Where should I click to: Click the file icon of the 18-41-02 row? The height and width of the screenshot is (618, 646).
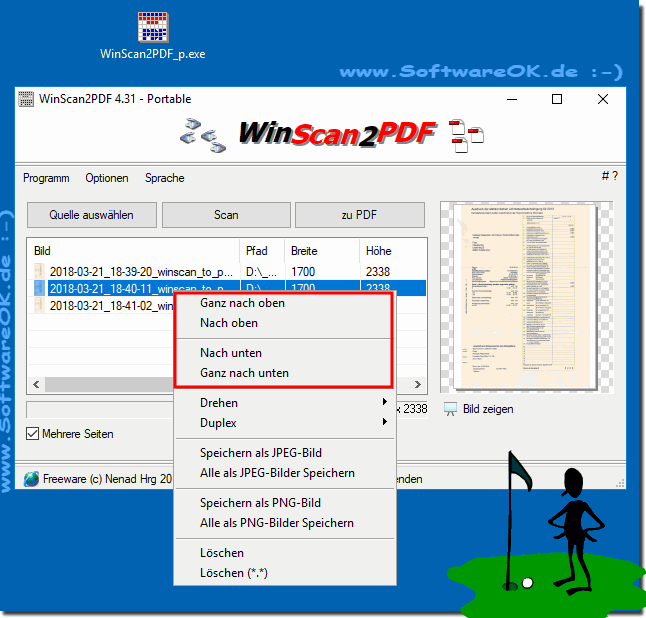(x=40, y=306)
